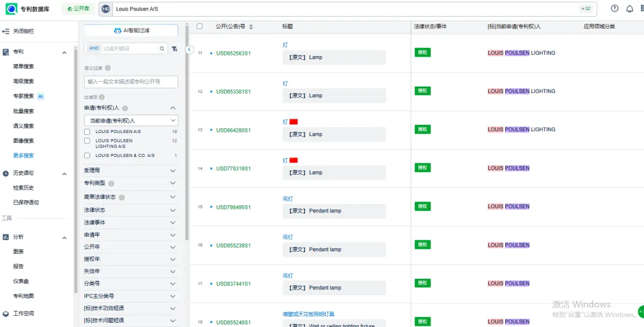The height and width of the screenshot is (327, 644).
Task: Collapse the applicant filter section
Action: [x=173, y=108]
